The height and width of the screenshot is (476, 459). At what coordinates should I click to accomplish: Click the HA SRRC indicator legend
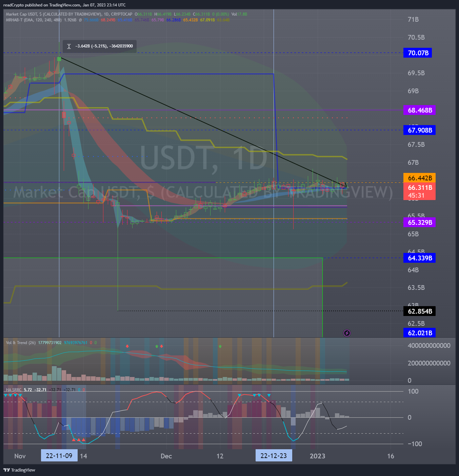pyautogui.click(x=14, y=390)
